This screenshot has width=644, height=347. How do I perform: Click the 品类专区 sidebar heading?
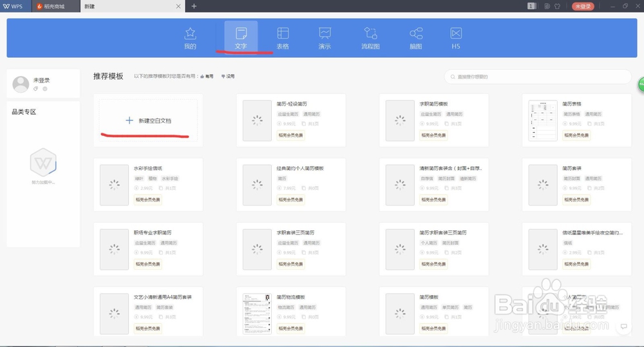pyautogui.click(x=24, y=112)
